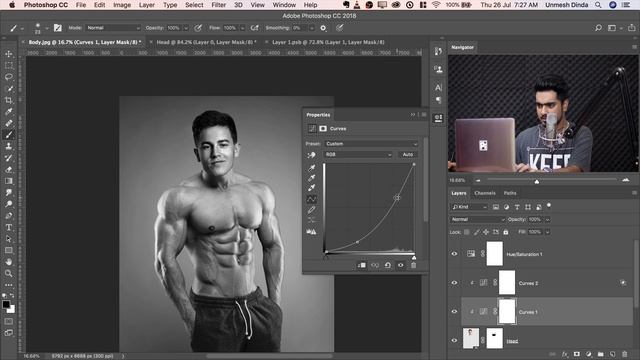This screenshot has height=360, width=640.
Task: Hide the Head layer
Action: tap(454, 340)
